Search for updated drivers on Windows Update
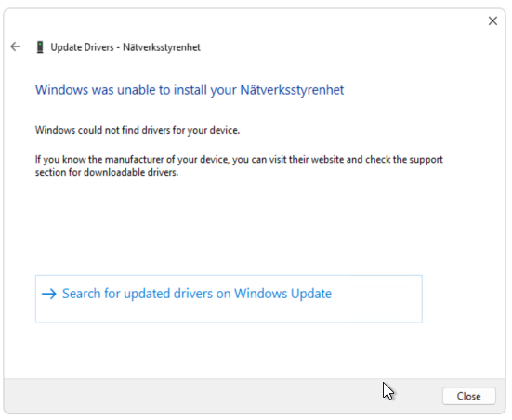The image size is (512, 420). tap(229, 298)
